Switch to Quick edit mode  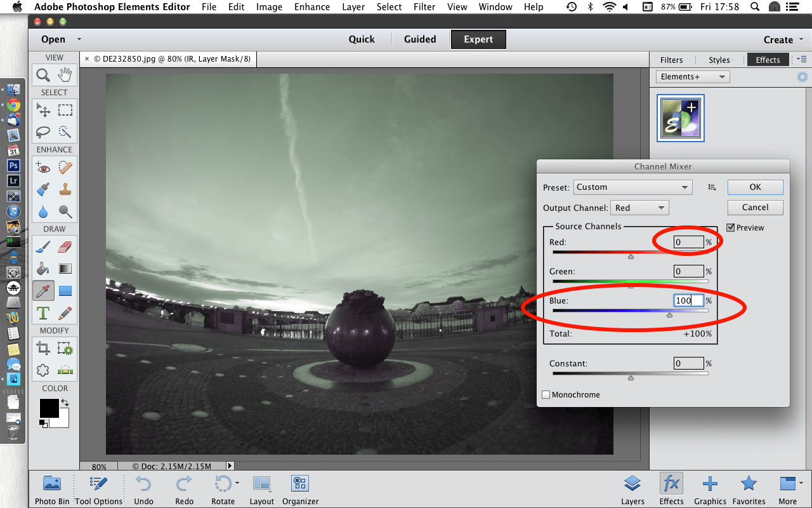(x=362, y=39)
